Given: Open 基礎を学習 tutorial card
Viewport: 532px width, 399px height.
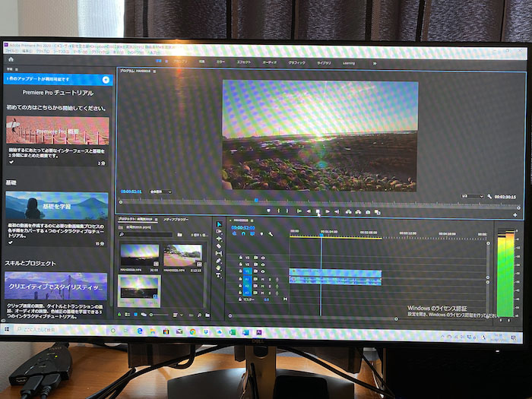Looking at the screenshot, I should coord(57,206).
